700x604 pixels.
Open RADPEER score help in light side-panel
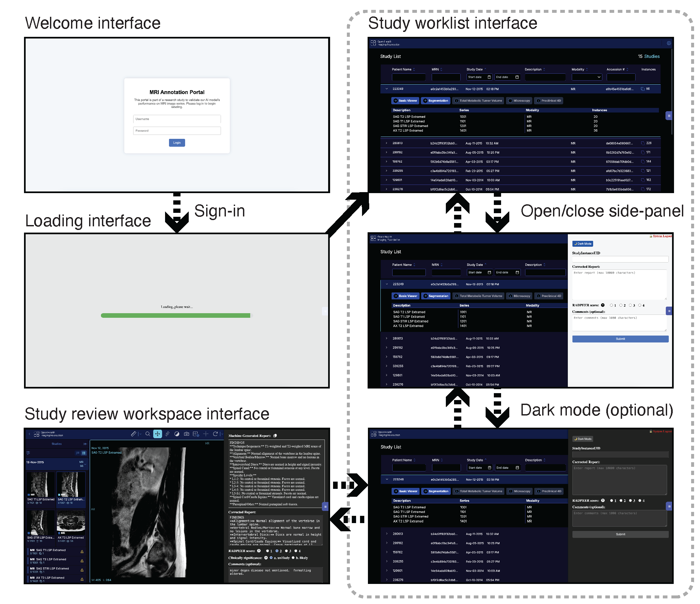[603, 305]
